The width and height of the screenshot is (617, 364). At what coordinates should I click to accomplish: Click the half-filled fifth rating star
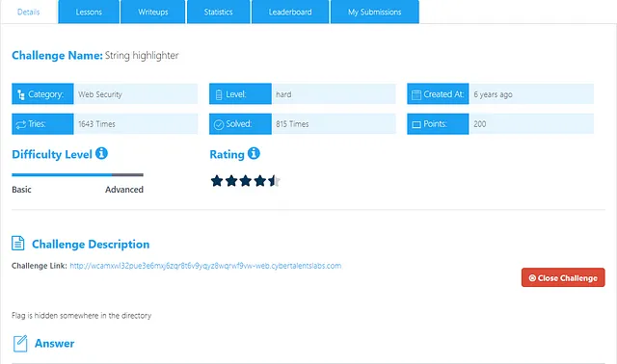(274, 181)
